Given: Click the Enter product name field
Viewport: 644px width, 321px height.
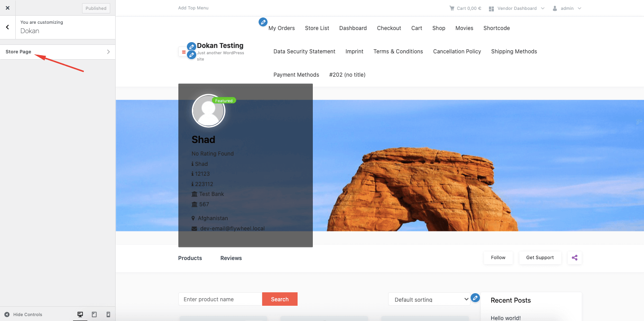Looking at the screenshot, I should (220, 299).
